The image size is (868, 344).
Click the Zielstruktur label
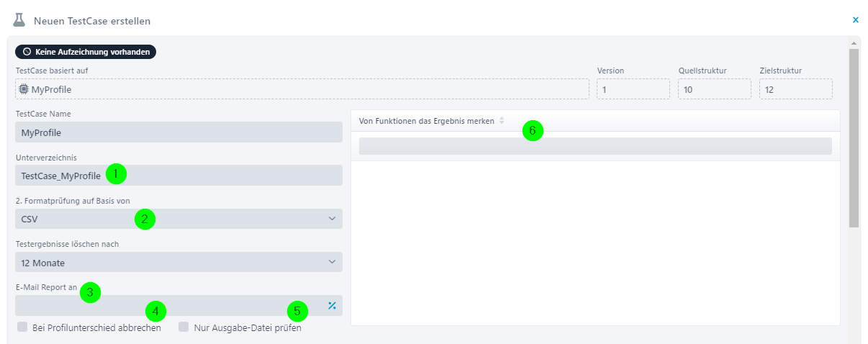coord(781,71)
